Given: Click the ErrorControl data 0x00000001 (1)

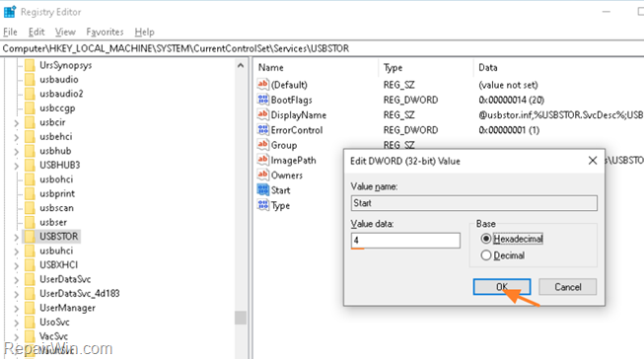Looking at the screenshot, I should (x=509, y=130).
